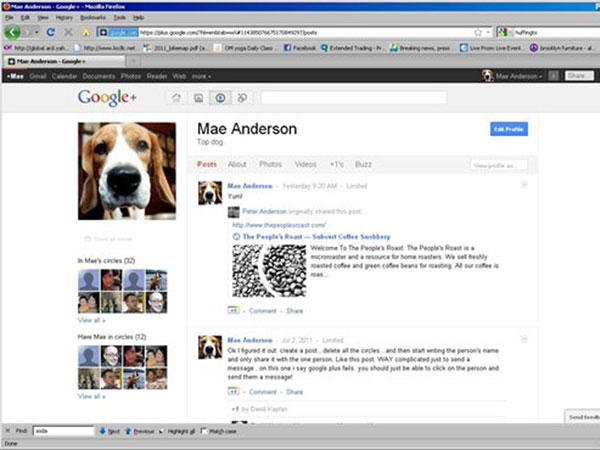
Task: Open the Circles icon in Google+ navigation
Action: click(x=241, y=98)
